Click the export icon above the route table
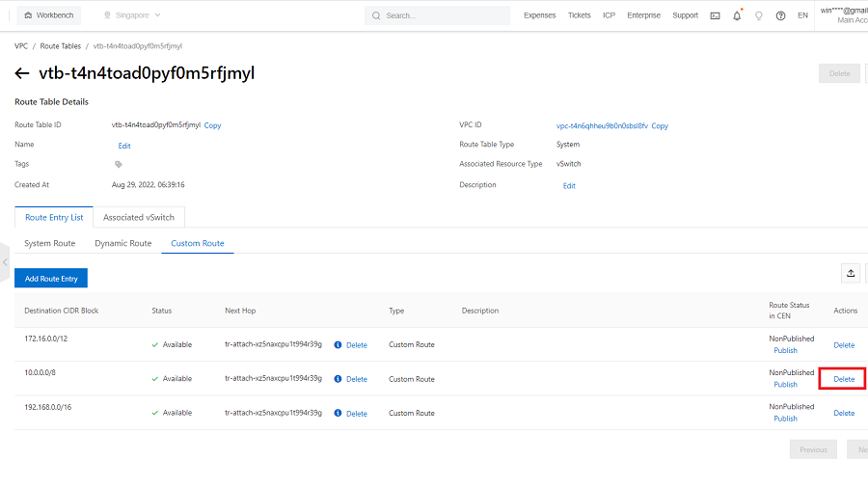The width and height of the screenshot is (868, 488). 851,273
